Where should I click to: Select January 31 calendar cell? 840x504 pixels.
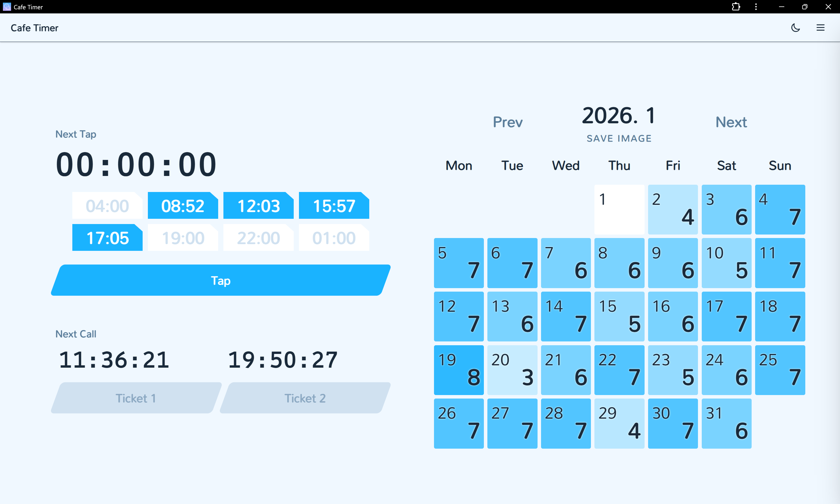click(x=726, y=423)
